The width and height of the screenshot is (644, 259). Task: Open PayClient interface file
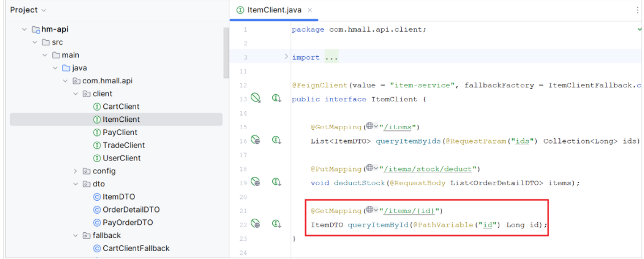pos(120,132)
